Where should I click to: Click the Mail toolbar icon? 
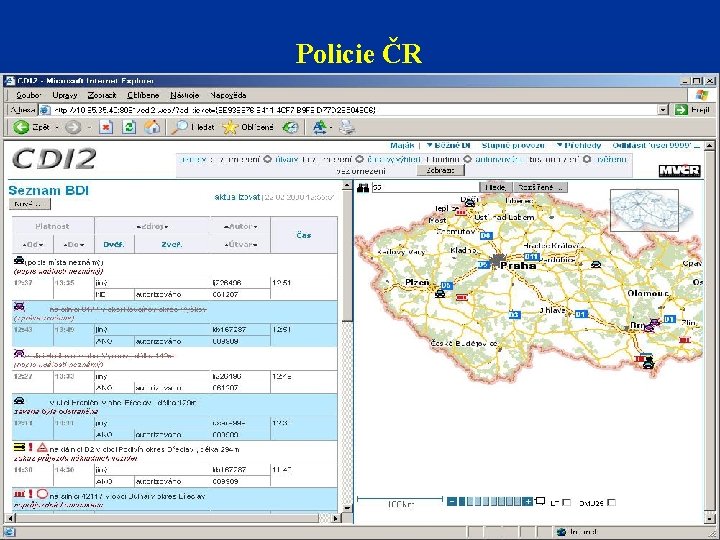320,127
